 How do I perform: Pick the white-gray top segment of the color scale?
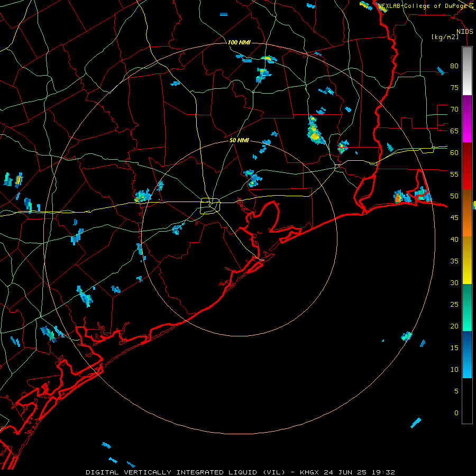pyautogui.click(x=467, y=71)
